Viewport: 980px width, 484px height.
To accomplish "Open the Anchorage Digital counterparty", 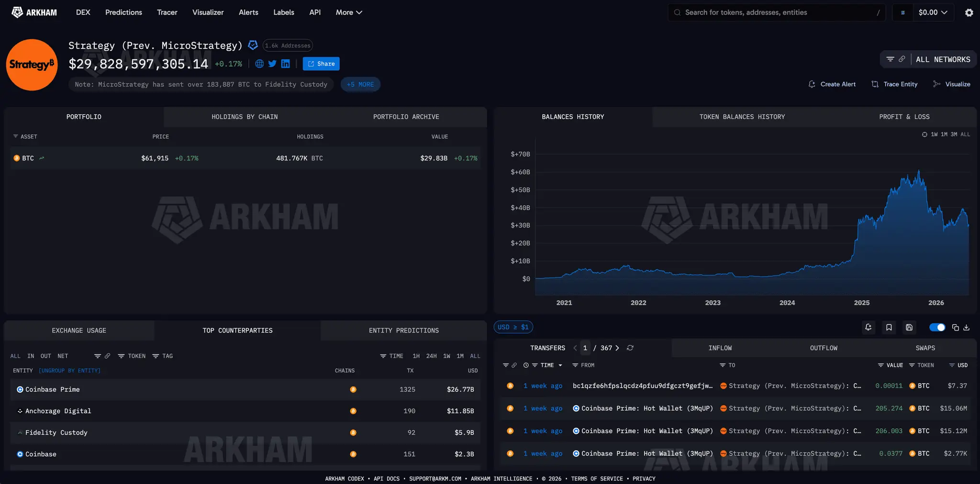I will 58,411.
